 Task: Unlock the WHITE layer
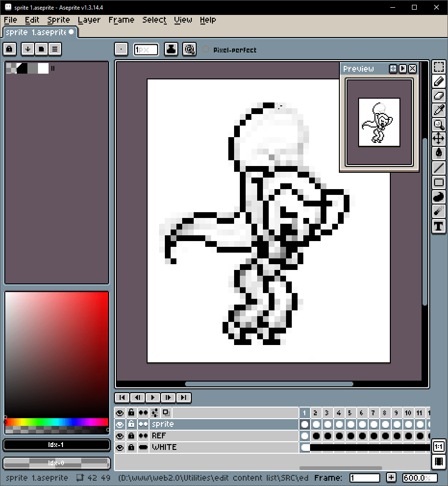131,447
